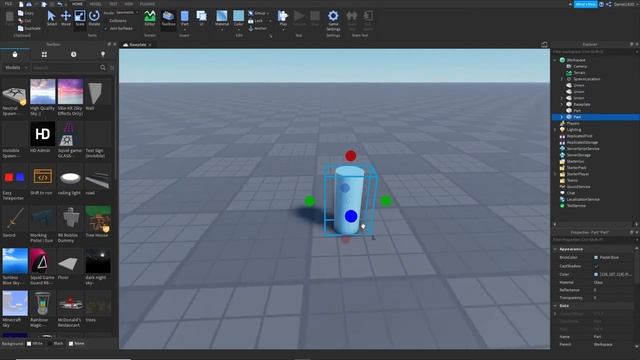Select Black toolbox background option

click(56, 344)
